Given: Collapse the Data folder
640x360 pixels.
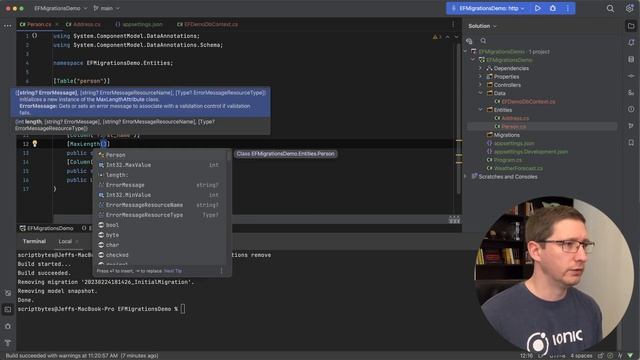Looking at the screenshot, I should [x=480, y=93].
